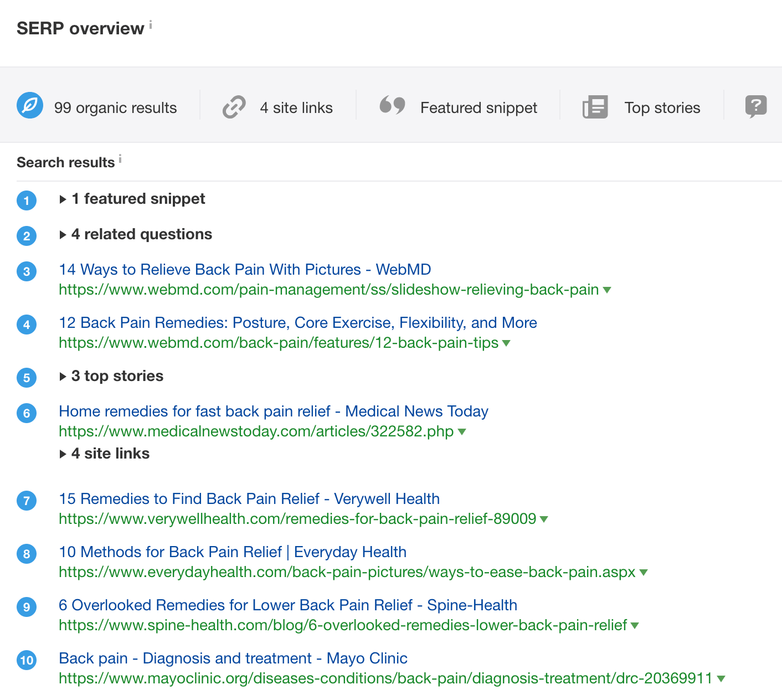Open dropdown next to spine-health URL
This screenshot has width=782, height=700.
point(635,626)
